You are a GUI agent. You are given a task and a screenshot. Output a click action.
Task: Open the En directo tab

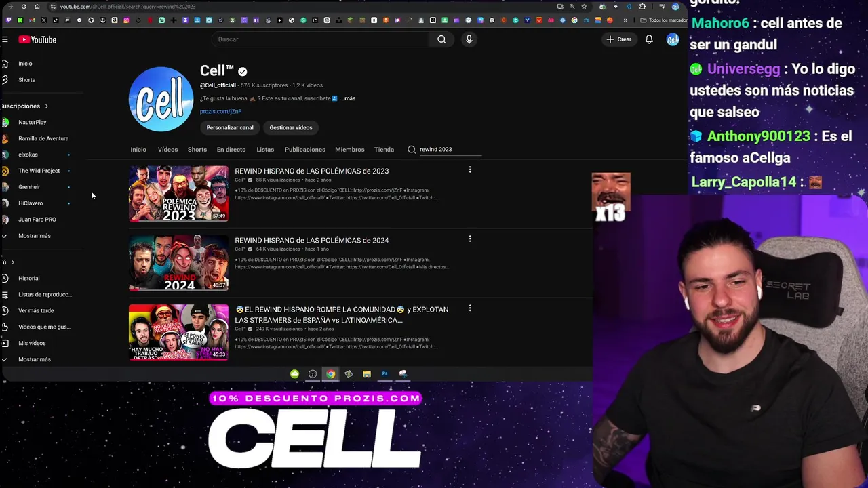(x=231, y=149)
